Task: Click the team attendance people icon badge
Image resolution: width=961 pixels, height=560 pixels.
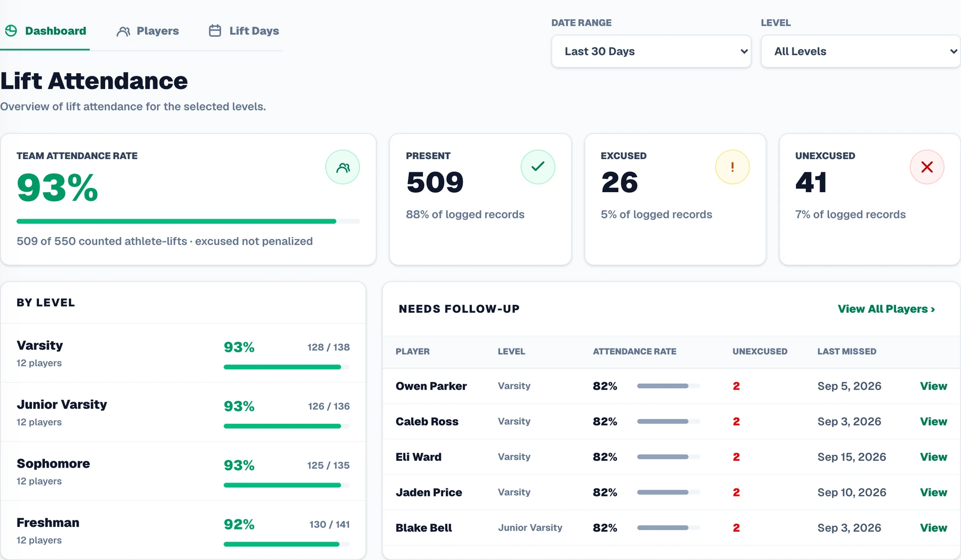Action: 343,167
